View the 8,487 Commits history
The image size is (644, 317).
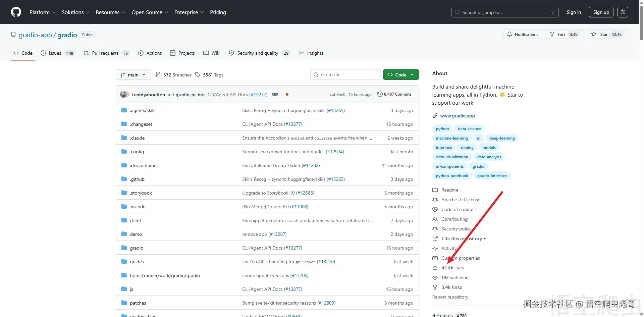[394, 94]
